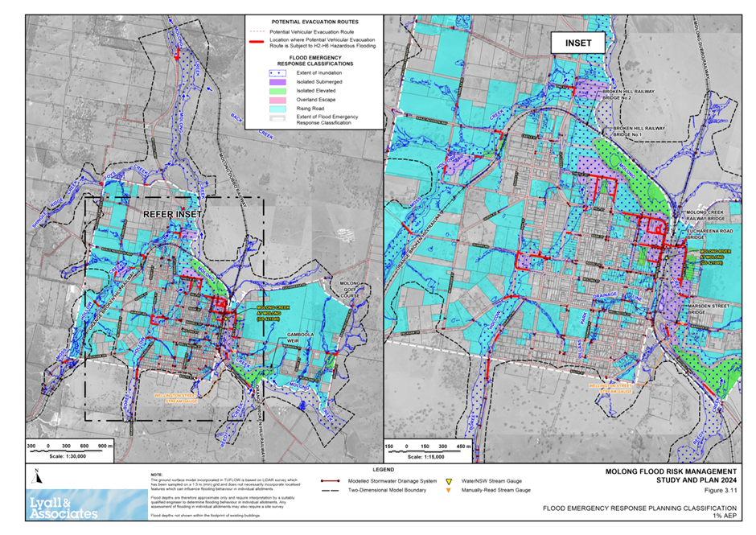The width and height of the screenshot is (756, 535).
Task: Click the 'Isolated Submerged' legend text
Action: (x=318, y=82)
